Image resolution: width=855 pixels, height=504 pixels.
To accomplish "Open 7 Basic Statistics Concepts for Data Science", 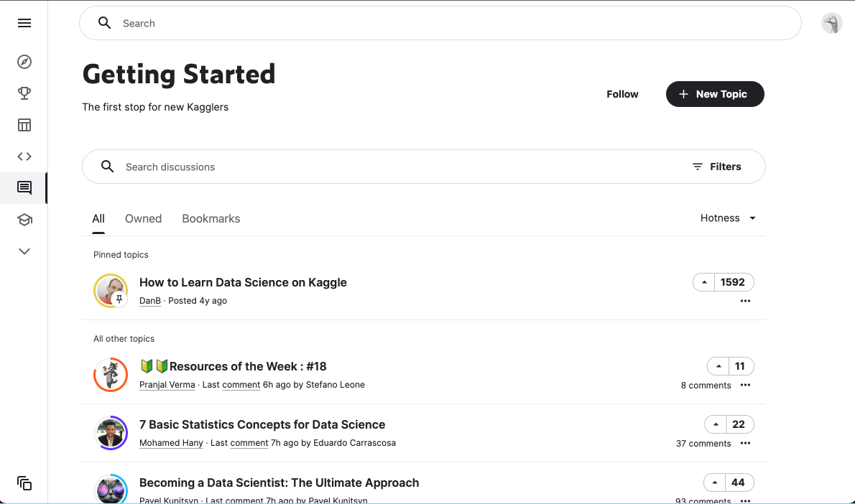I will (262, 424).
